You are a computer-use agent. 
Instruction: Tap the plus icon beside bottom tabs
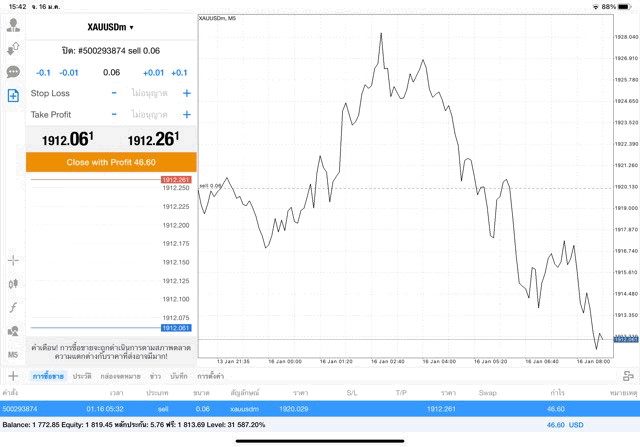(x=13, y=376)
